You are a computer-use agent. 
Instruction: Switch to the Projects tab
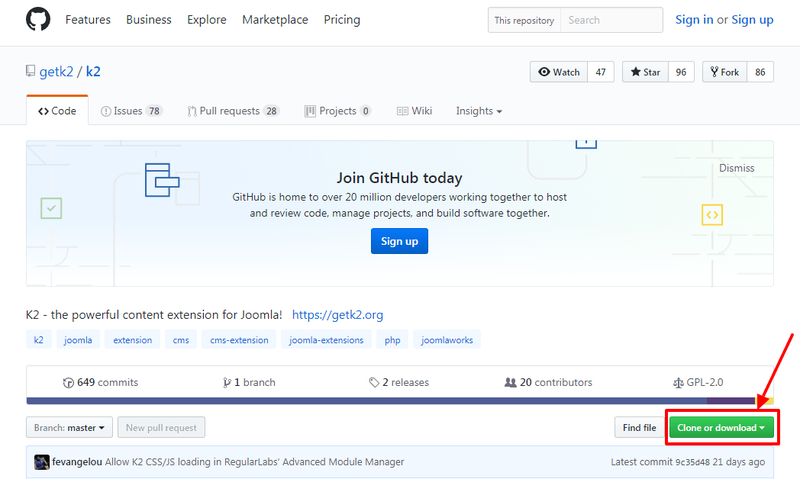pos(337,111)
